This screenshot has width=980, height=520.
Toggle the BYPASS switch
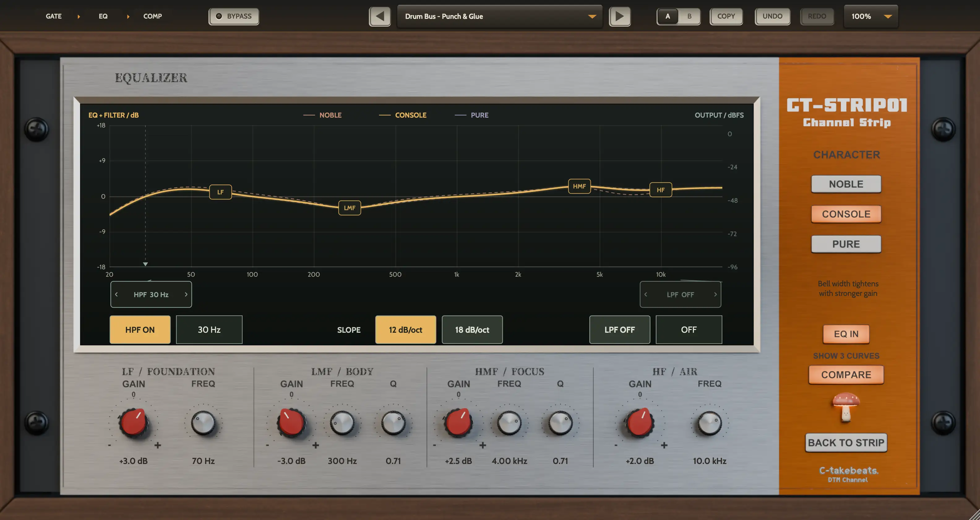[234, 16]
